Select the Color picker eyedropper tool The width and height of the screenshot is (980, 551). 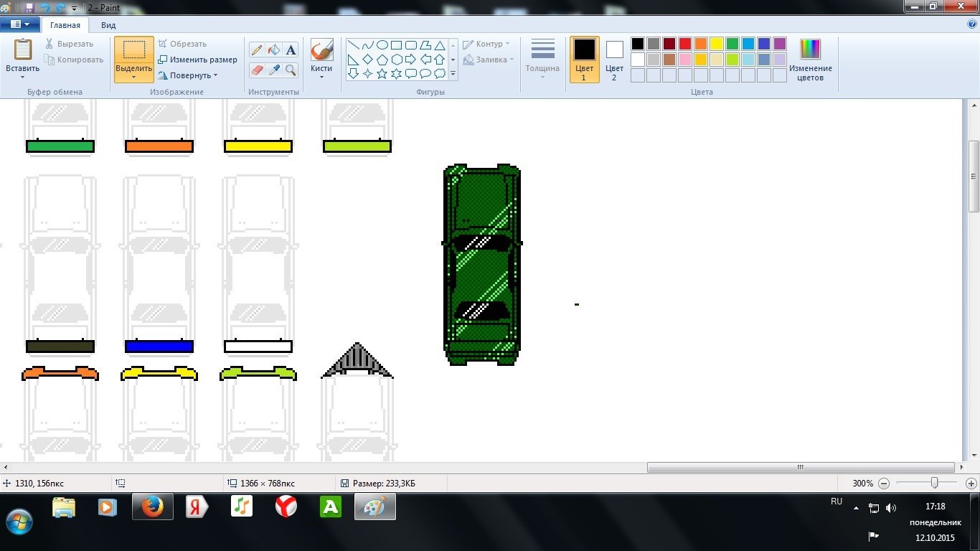273,70
